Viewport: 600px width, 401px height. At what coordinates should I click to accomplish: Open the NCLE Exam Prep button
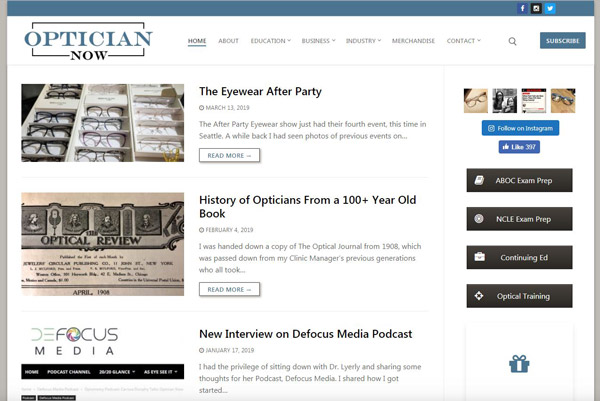[519, 219]
